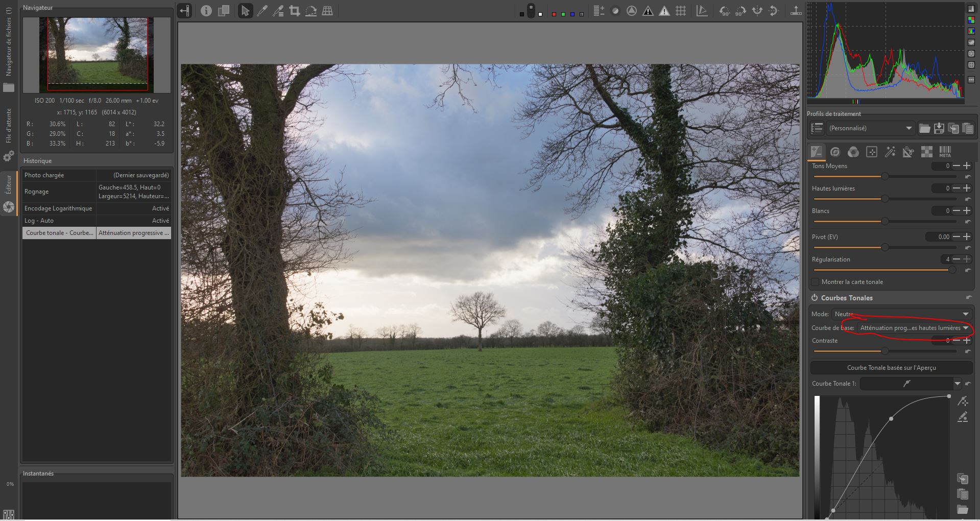
Task: Enable Montrer la carte tonale checkbox
Action: click(816, 282)
